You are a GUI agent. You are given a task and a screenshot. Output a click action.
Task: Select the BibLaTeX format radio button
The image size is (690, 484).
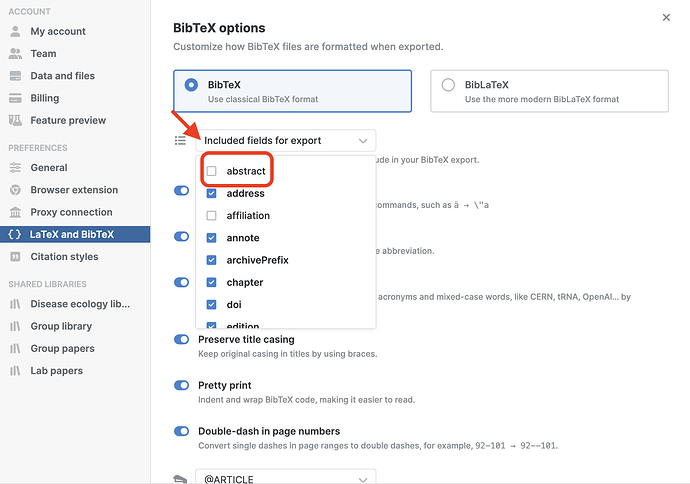point(448,84)
